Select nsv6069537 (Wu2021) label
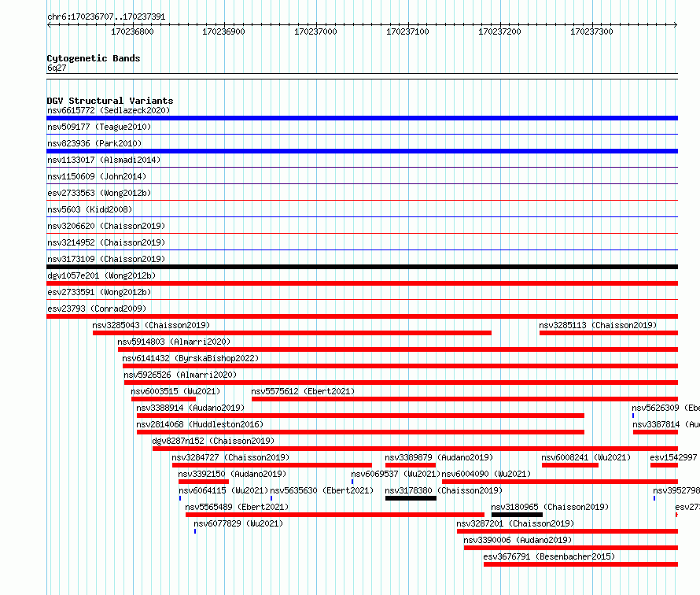Screen dimensions: 700x595 click(396, 474)
